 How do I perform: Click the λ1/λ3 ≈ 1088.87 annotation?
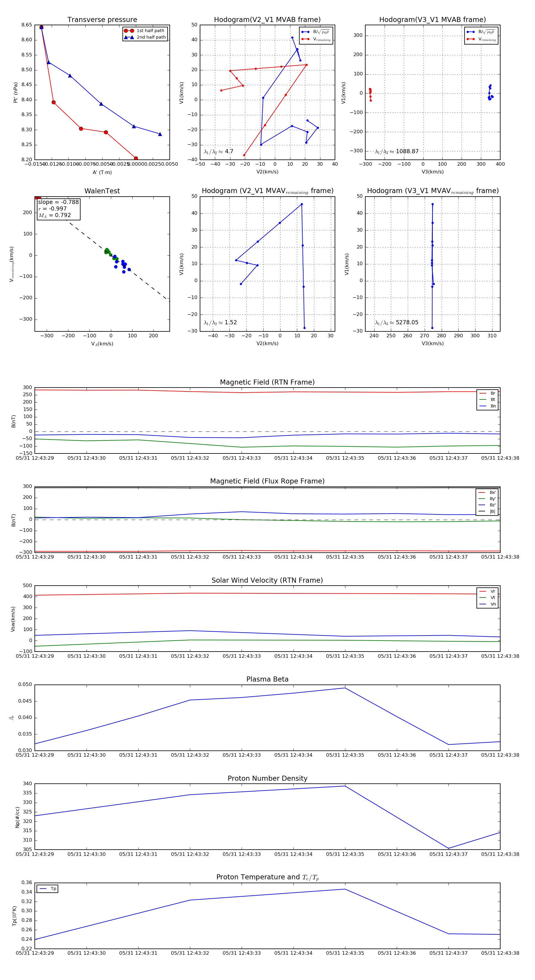coord(396,151)
